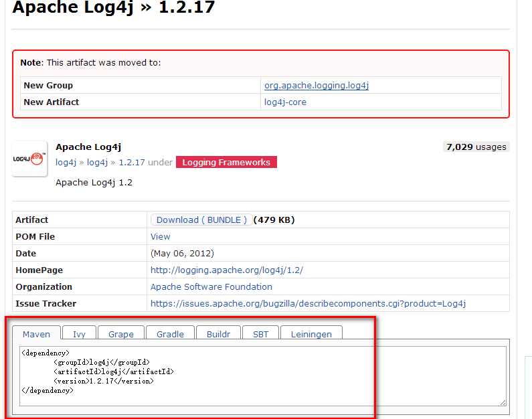The height and width of the screenshot is (419, 532).
Task: Click the Organization label cell
Action: tap(80, 286)
